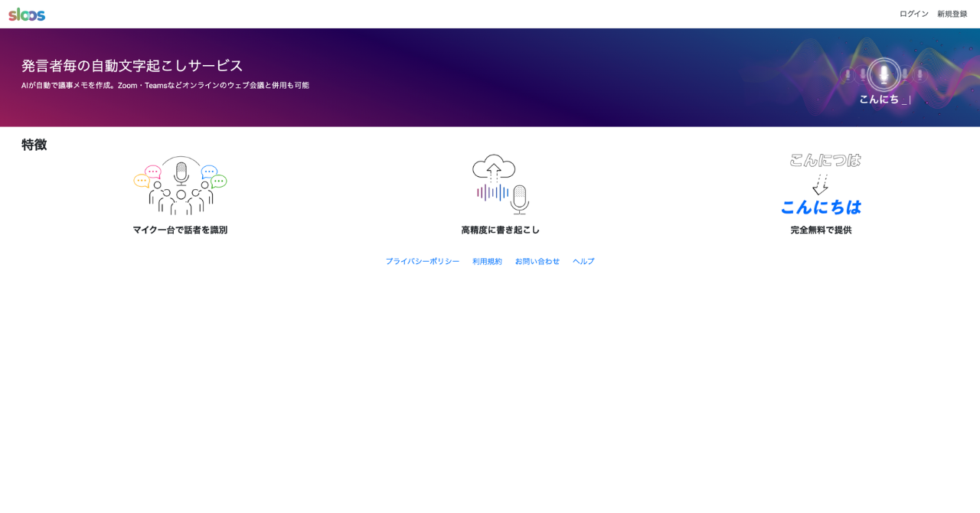View the 利用規約 terms link
Screen dimensions: 980x513
click(487, 261)
